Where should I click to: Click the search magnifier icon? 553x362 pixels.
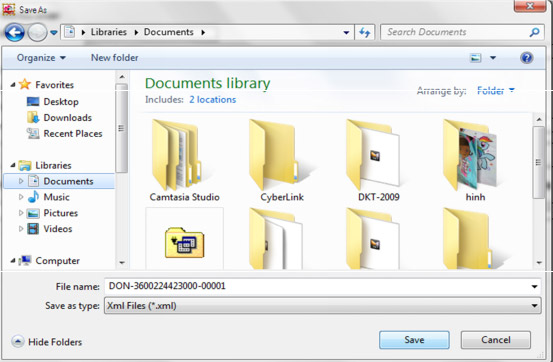coord(535,32)
